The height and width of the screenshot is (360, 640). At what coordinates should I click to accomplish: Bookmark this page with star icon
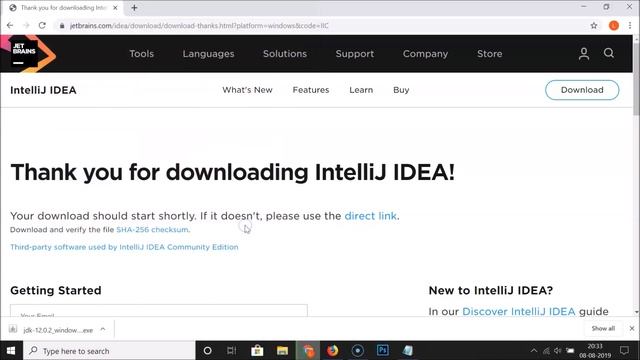(594, 26)
